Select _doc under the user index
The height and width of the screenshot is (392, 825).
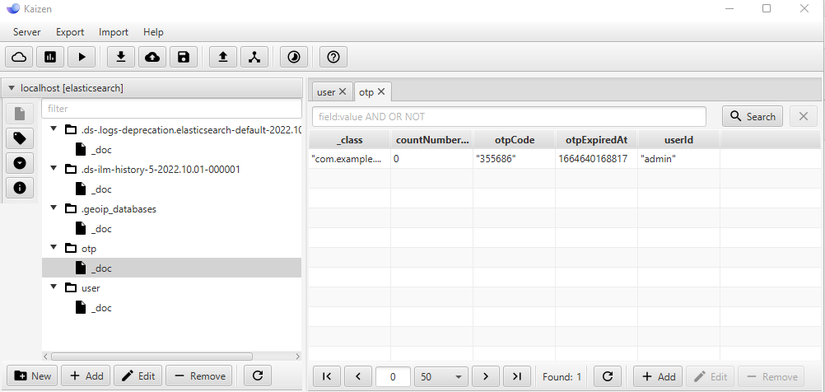click(101, 308)
